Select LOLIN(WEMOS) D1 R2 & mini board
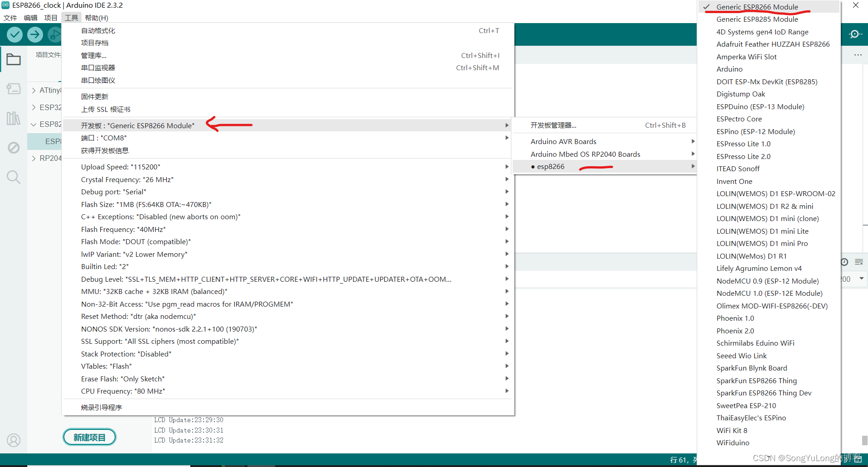The image size is (868, 467). pos(769,207)
